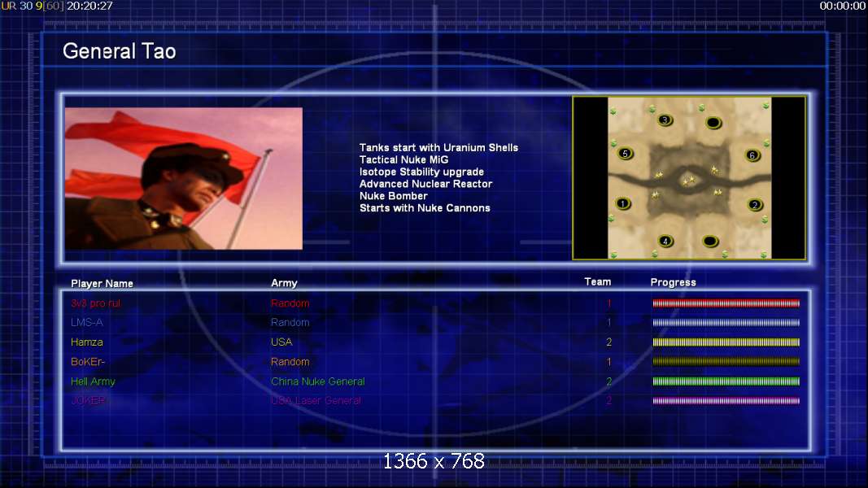Select start position 1 on the minimap
The image size is (868, 488).
point(623,203)
